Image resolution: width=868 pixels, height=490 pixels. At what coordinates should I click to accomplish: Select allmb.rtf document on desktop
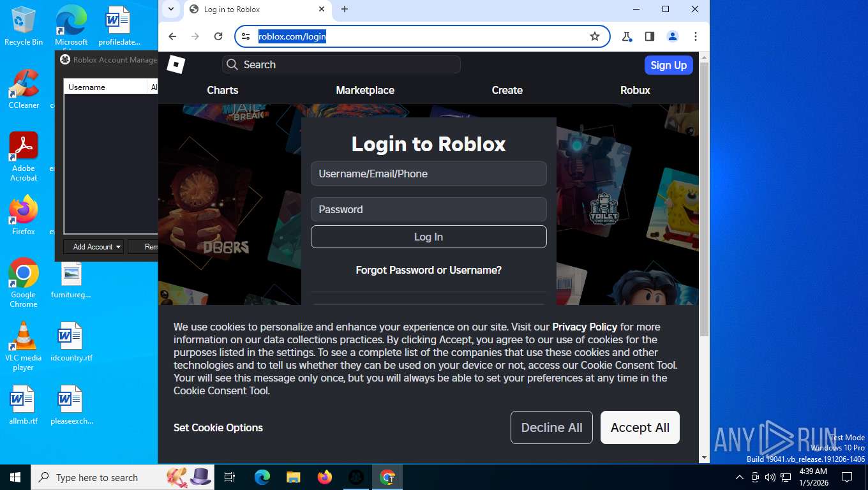tap(24, 405)
